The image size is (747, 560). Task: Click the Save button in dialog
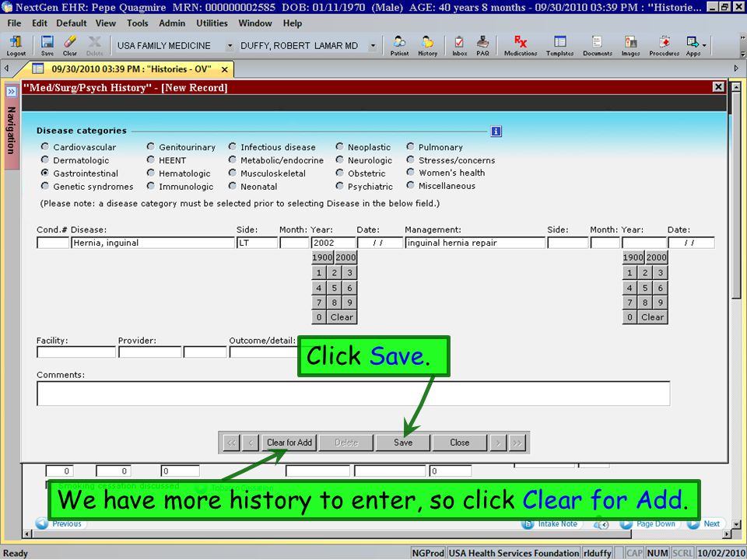point(403,443)
